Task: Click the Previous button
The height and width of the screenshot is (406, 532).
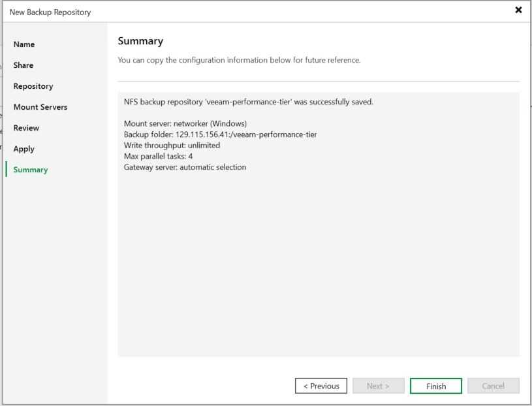Action: point(321,386)
